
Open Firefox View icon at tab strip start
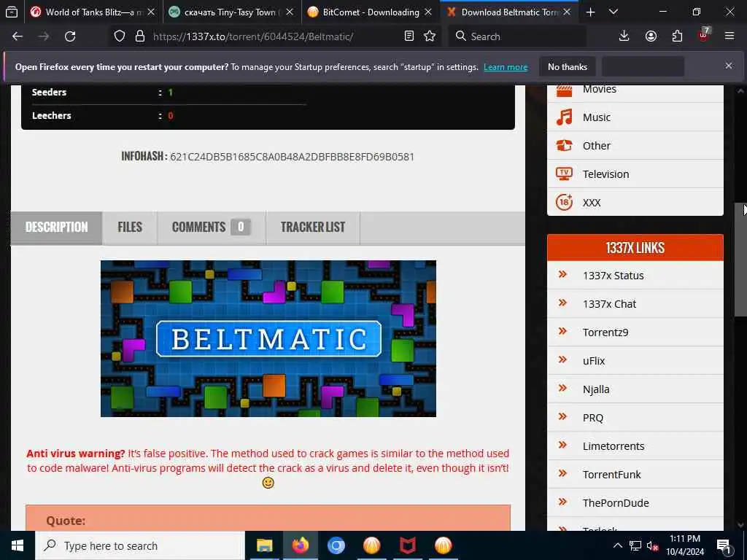(x=12, y=12)
